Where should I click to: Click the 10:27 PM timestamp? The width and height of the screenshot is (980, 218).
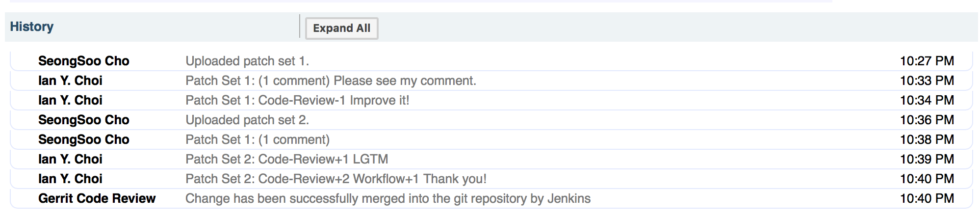pos(927,61)
